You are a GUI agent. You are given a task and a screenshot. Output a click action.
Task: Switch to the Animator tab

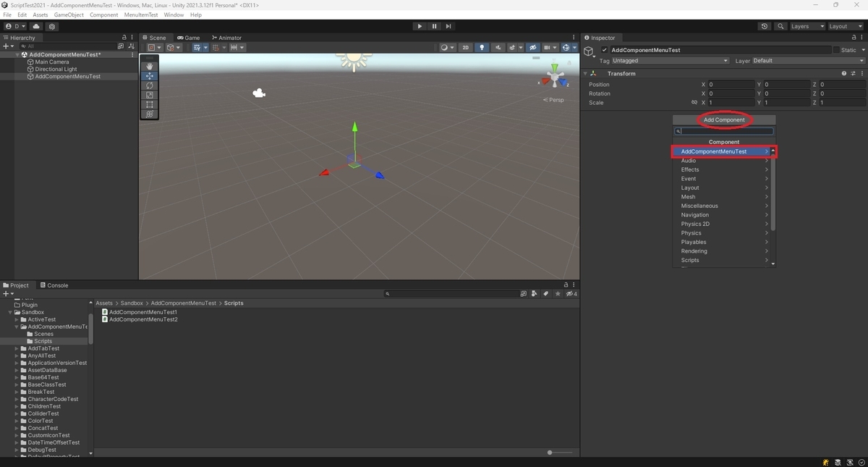point(226,38)
